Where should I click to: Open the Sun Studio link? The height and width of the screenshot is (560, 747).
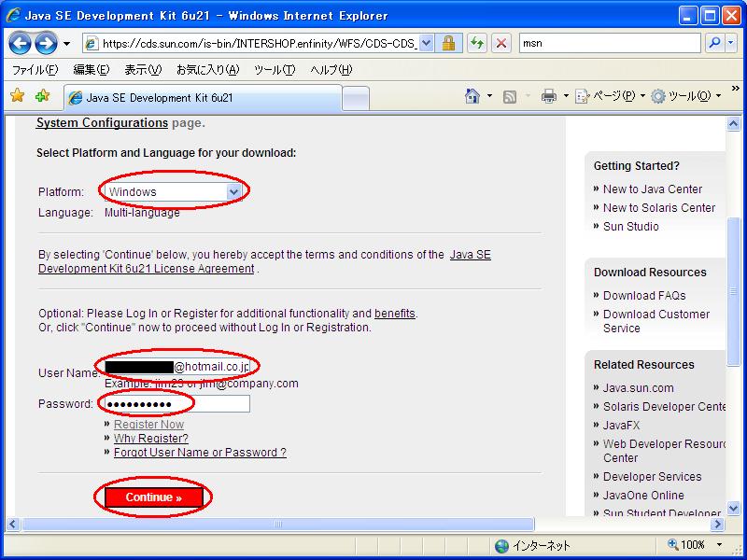tap(631, 226)
